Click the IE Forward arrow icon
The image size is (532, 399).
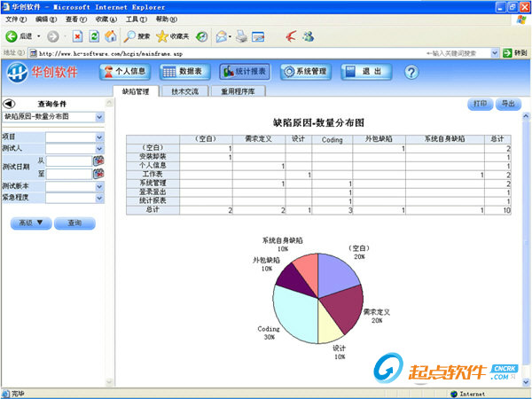tap(52, 36)
